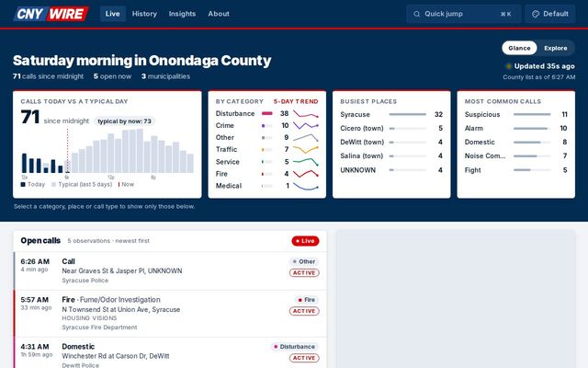The image size is (588, 368).
Task: Click '71 calls since midnight' stat
Action: point(48,76)
